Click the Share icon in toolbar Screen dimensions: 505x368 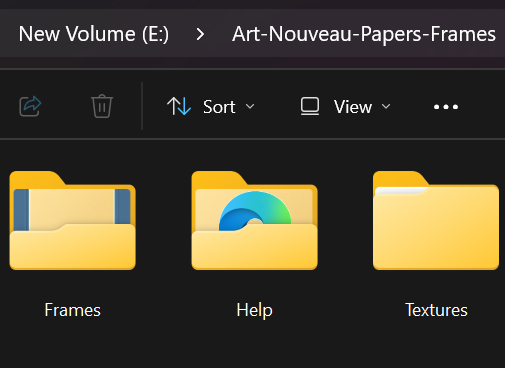30,106
